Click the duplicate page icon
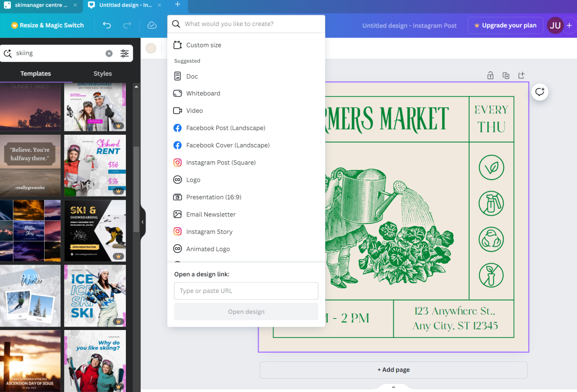 click(506, 75)
